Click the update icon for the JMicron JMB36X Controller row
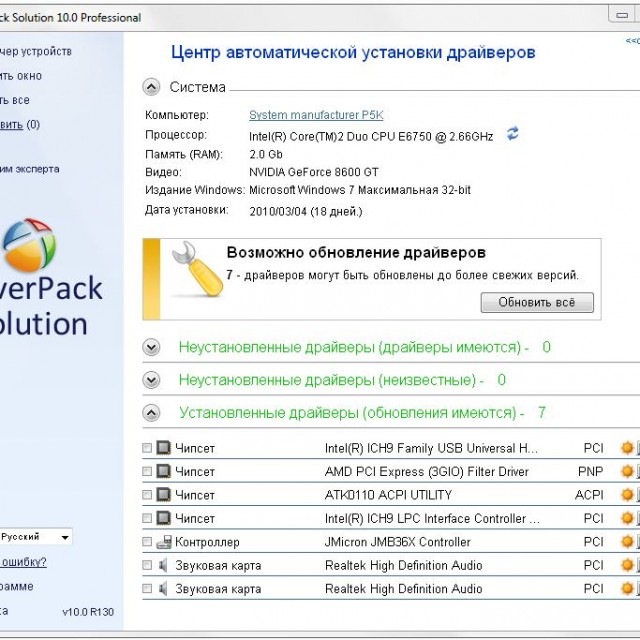This screenshot has height=640, width=640. pyautogui.click(x=627, y=542)
